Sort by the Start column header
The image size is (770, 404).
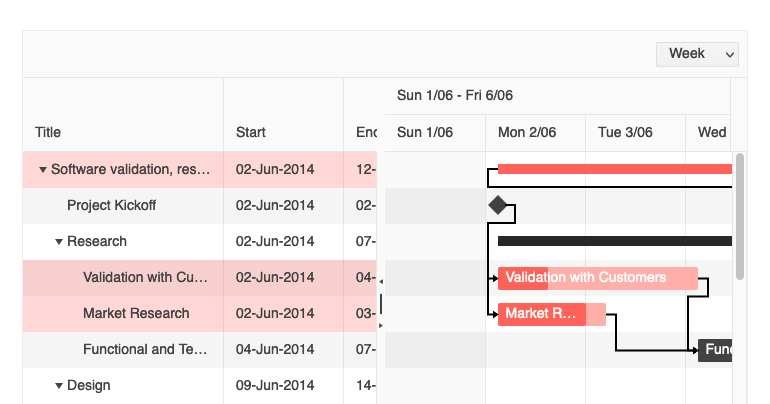[x=251, y=132]
